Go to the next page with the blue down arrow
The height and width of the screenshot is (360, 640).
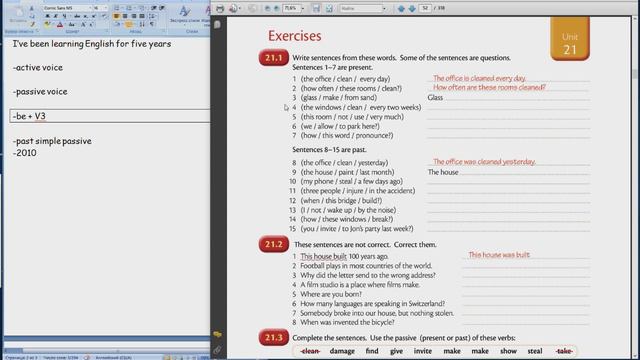click(x=412, y=8)
